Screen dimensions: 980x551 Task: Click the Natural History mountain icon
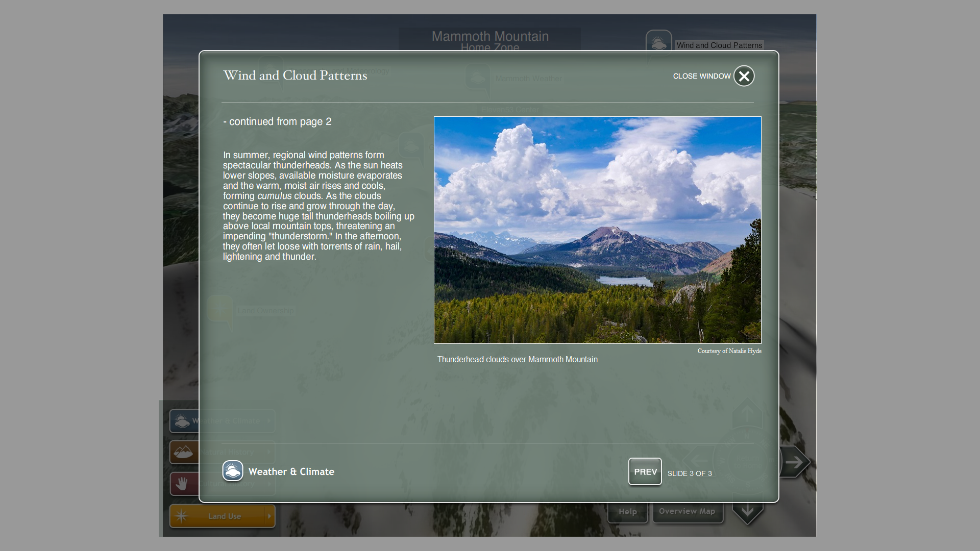click(x=183, y=452)
